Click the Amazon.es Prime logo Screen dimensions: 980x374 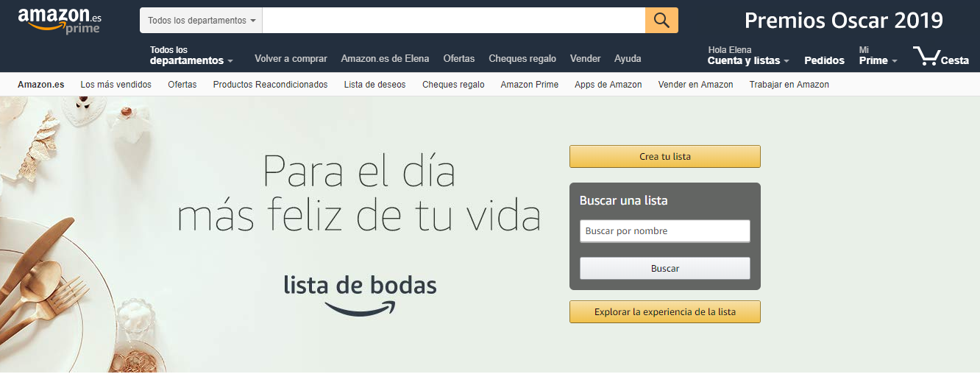click(x=60, y=21)
